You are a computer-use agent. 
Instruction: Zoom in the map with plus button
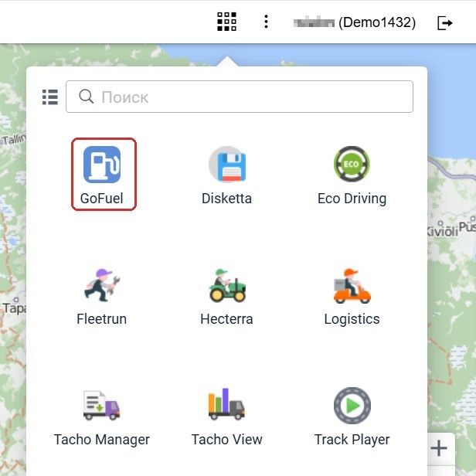439,448
